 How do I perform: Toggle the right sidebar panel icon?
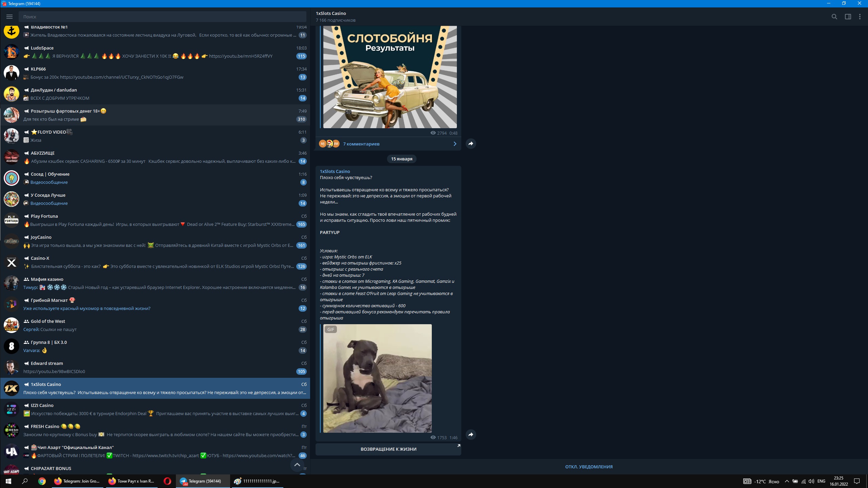pos(848,17)
